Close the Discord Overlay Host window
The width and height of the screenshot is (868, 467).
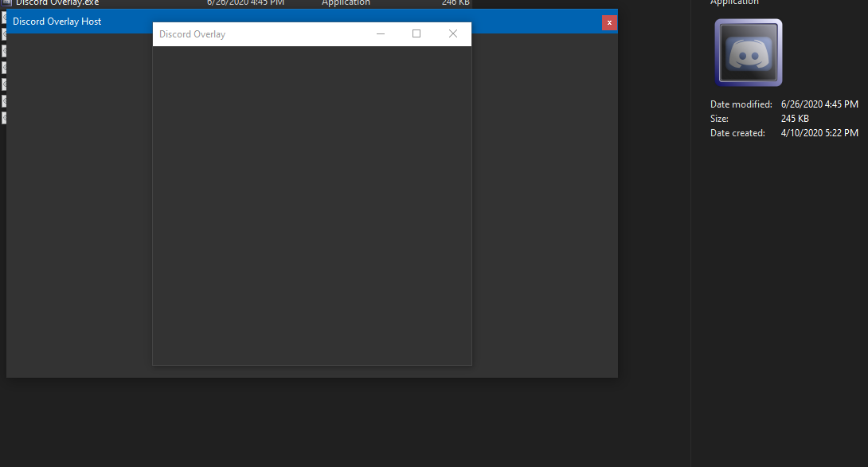point(609,23)
